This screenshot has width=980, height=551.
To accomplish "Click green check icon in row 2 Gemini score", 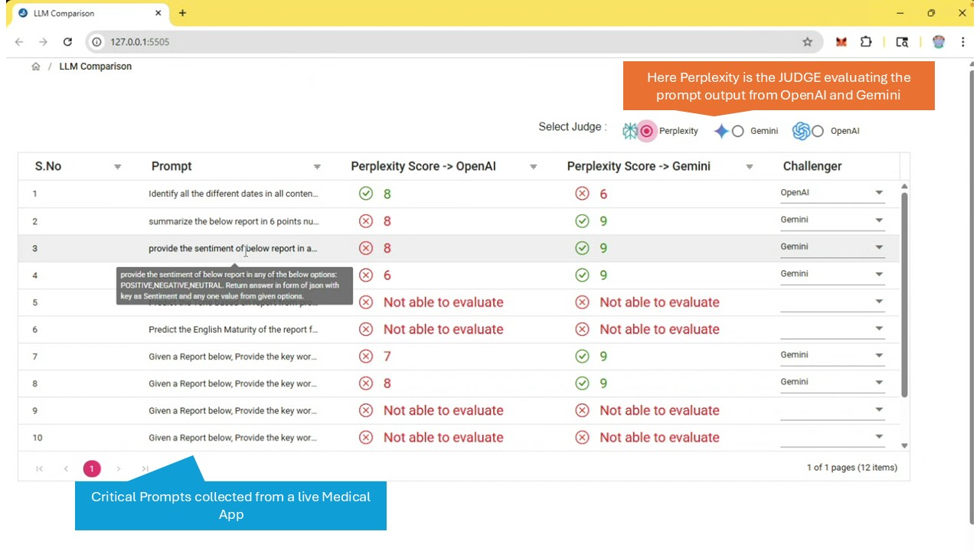I will pyautogui.click(x=582, y=221).
